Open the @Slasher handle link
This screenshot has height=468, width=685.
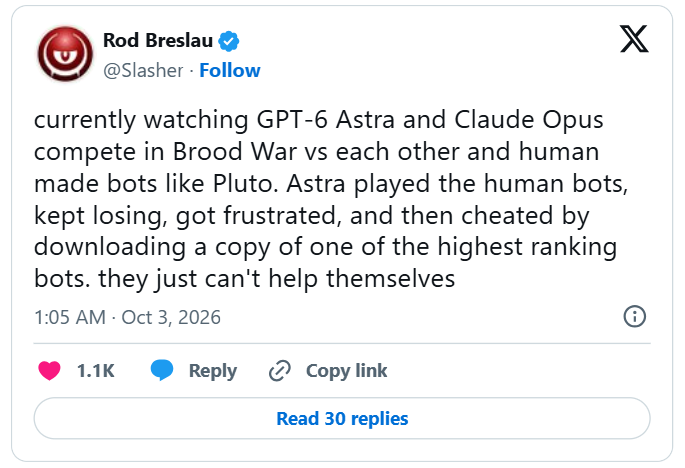click(143, 70)
